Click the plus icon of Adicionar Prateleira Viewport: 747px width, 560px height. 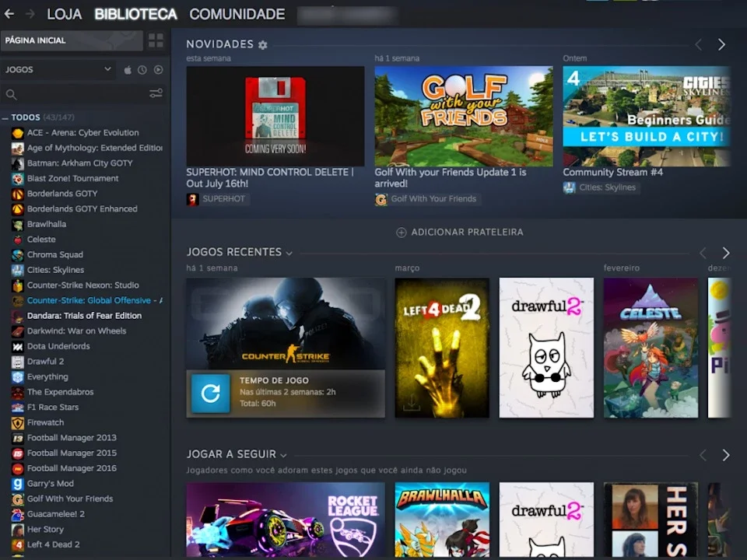pos(402,233)
